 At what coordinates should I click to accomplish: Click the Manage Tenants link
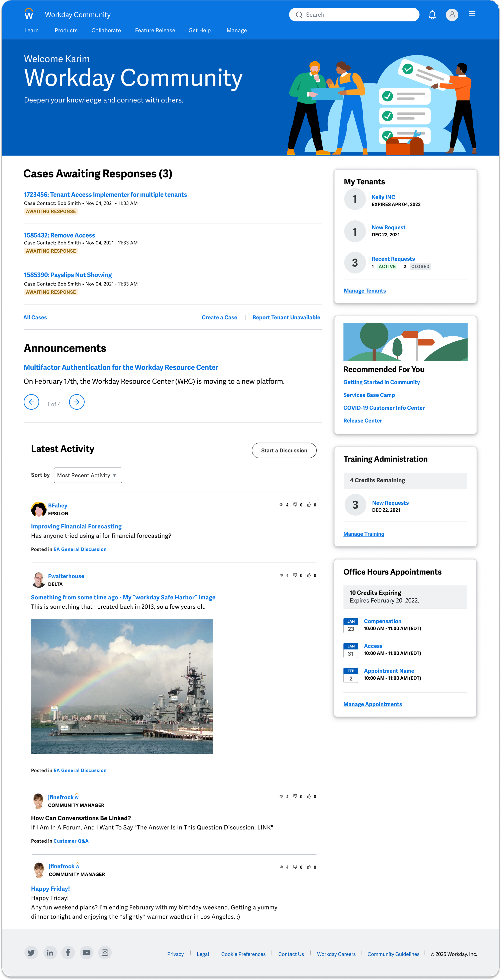(365, 291)
